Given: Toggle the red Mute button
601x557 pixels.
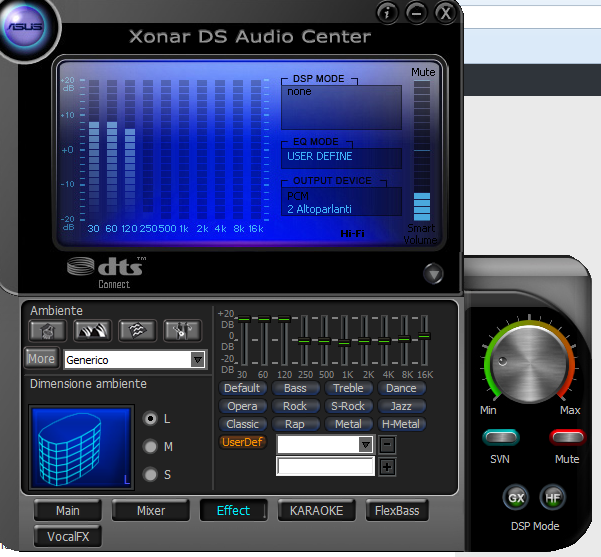Looking at the screenshot, I should (568, 437).
